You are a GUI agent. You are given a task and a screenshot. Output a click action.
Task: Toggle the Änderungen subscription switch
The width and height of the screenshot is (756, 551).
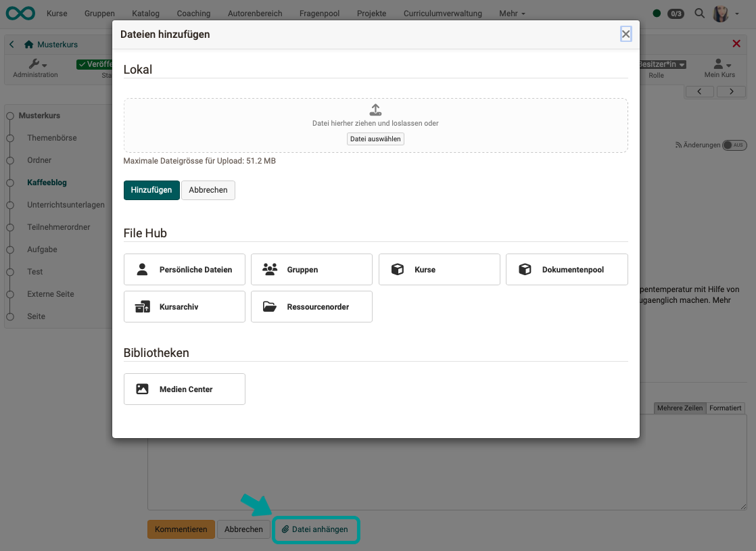[x=734, y=145]
